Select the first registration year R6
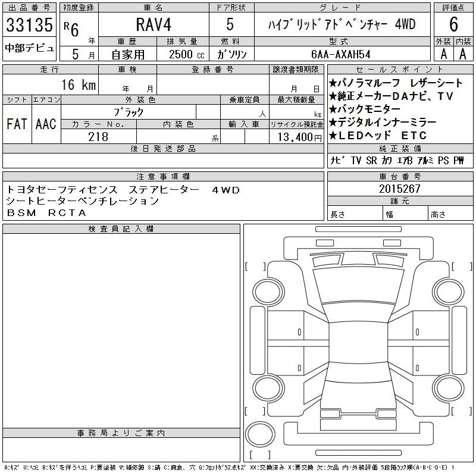This screenshot has width=476, height=476. [x=71, y=29]
